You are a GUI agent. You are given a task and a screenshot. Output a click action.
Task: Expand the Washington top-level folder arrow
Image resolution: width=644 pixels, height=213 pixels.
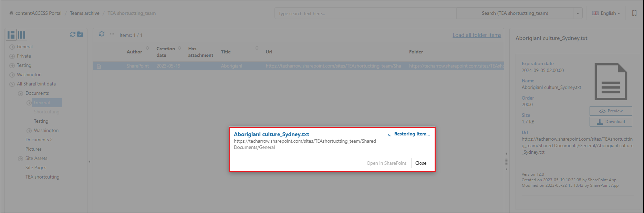tap(12, 75)
